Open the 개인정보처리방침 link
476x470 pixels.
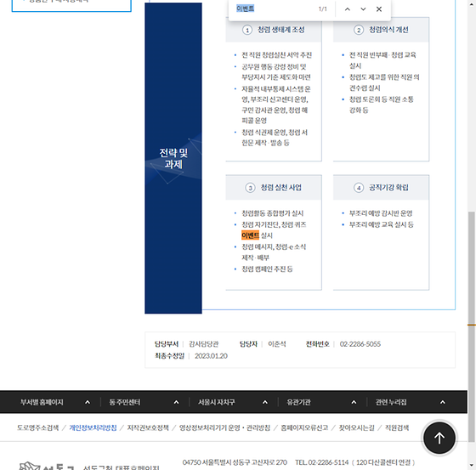pyautogui.click(x=93, y=428)
